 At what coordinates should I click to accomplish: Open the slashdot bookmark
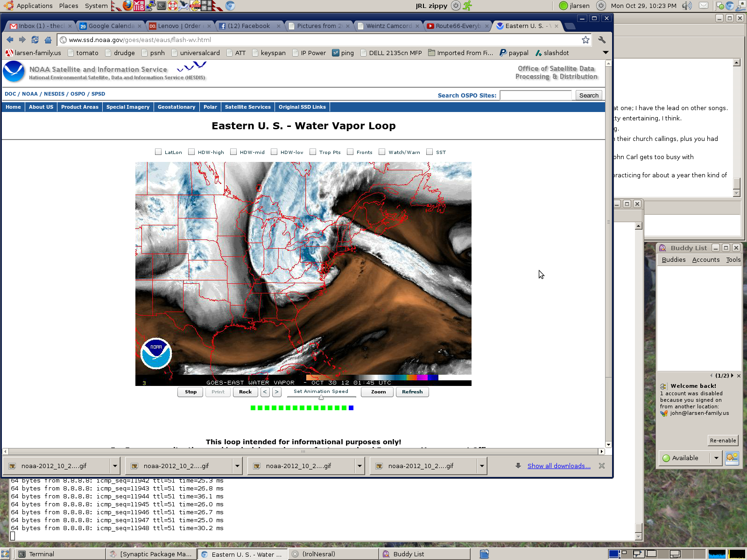[x=552, y=53]
